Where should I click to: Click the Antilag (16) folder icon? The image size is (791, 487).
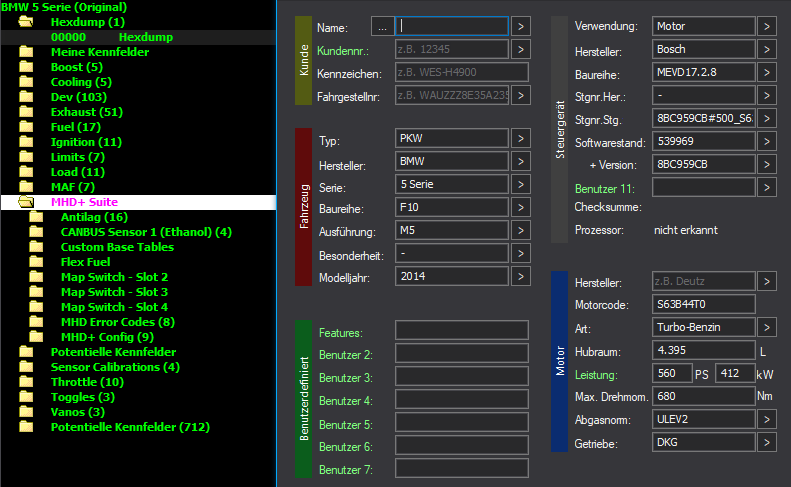point(36,217)
